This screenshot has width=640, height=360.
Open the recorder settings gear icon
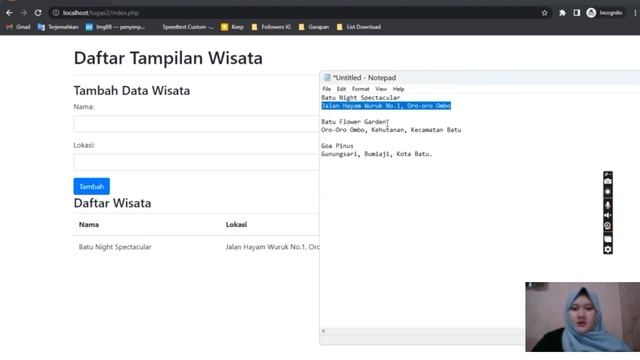608,249
